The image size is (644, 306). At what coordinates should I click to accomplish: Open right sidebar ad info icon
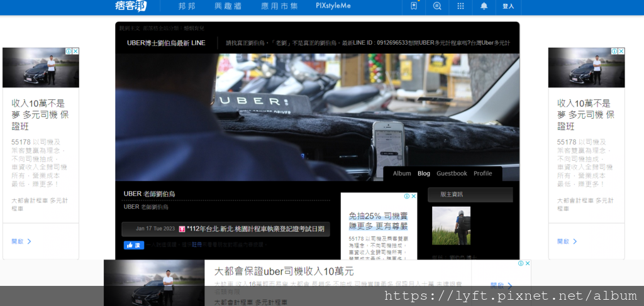click(615, 52)
